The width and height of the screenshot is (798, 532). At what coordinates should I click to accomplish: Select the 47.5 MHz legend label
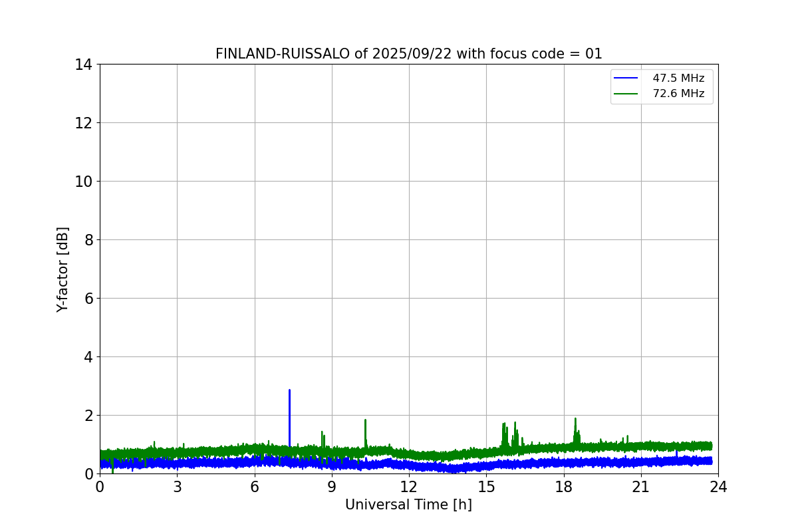point(678,78)
